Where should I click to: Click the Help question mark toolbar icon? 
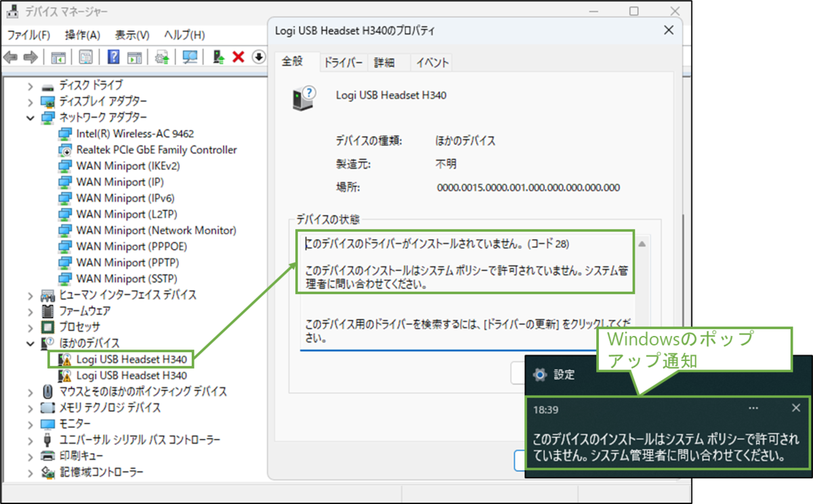point(115,57)
